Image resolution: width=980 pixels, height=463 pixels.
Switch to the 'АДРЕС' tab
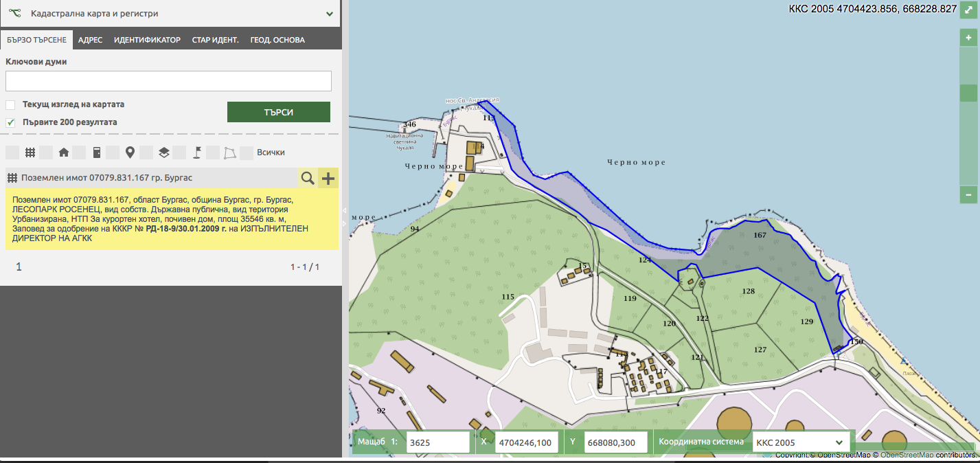point(90,40)
